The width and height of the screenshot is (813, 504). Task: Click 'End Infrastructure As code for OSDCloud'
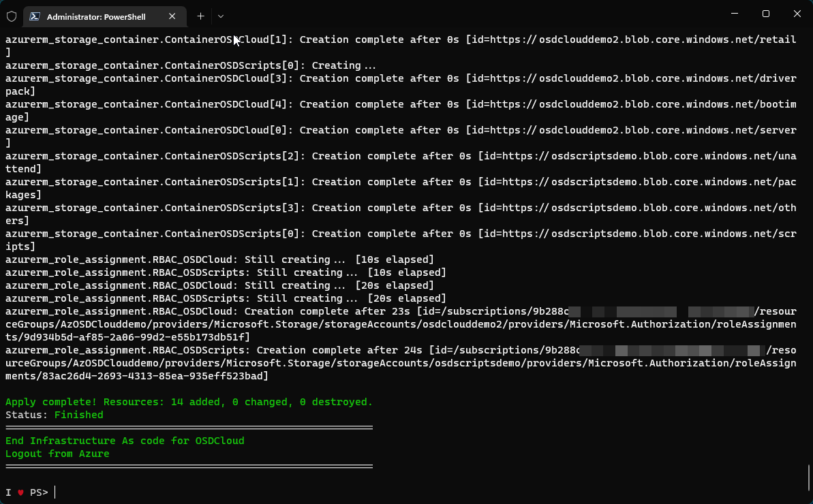(x=125, y=441)
